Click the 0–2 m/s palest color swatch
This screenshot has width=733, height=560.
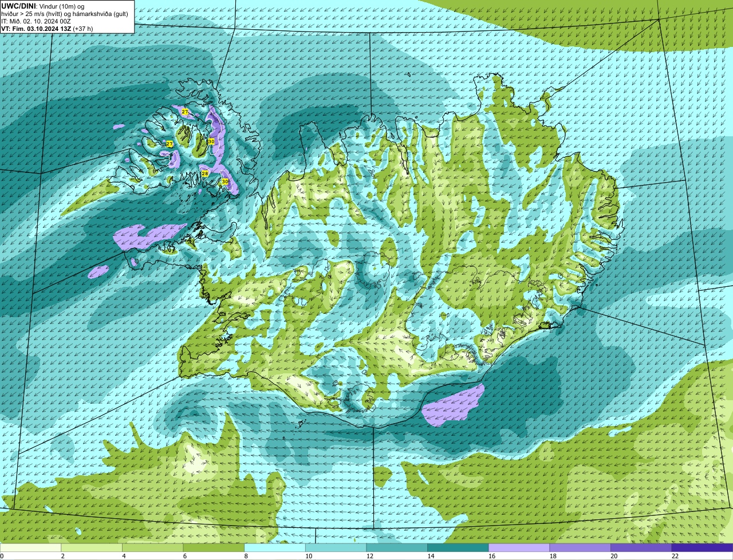tap(30, 548)
